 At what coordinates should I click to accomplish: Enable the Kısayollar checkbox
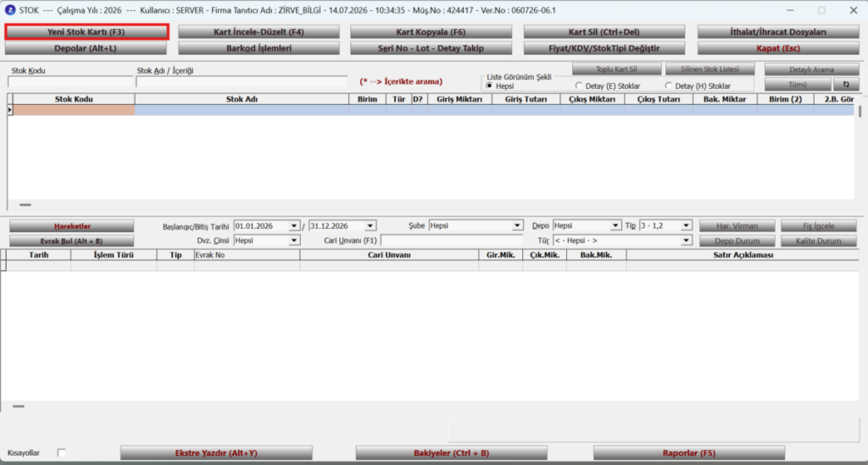(x=61, y=452)
